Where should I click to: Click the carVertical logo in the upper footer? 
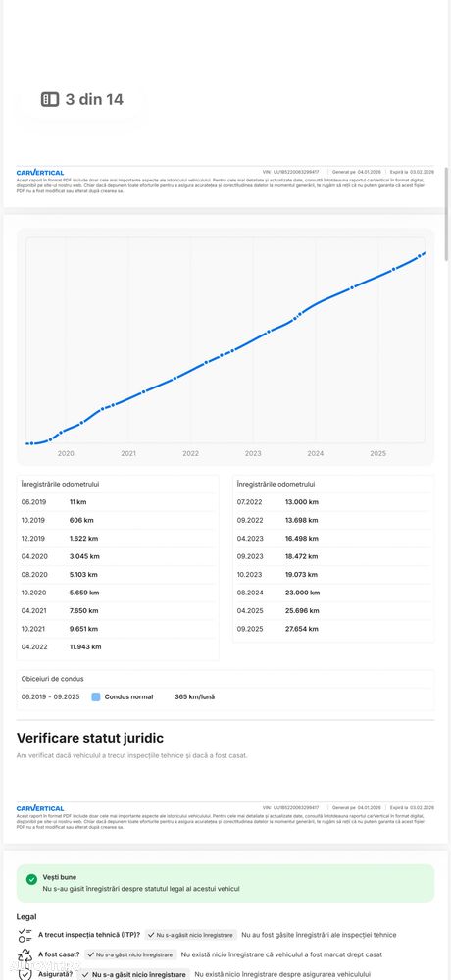pos(40,172)
